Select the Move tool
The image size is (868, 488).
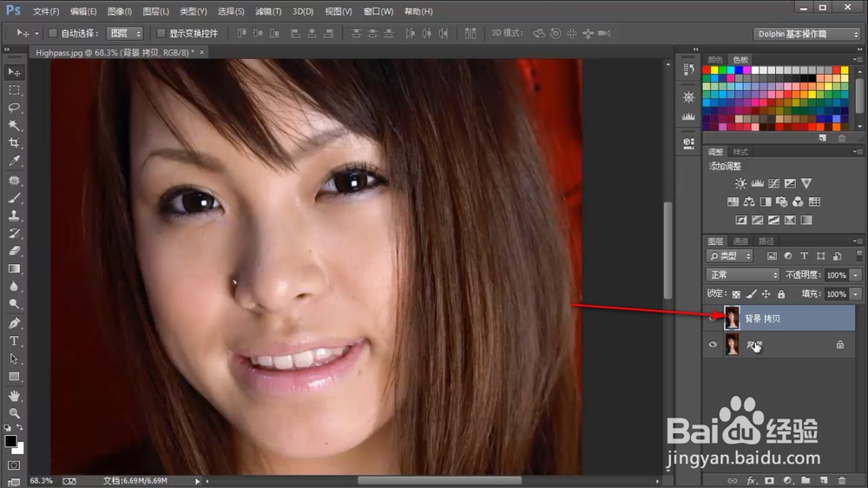coord(15,73)
